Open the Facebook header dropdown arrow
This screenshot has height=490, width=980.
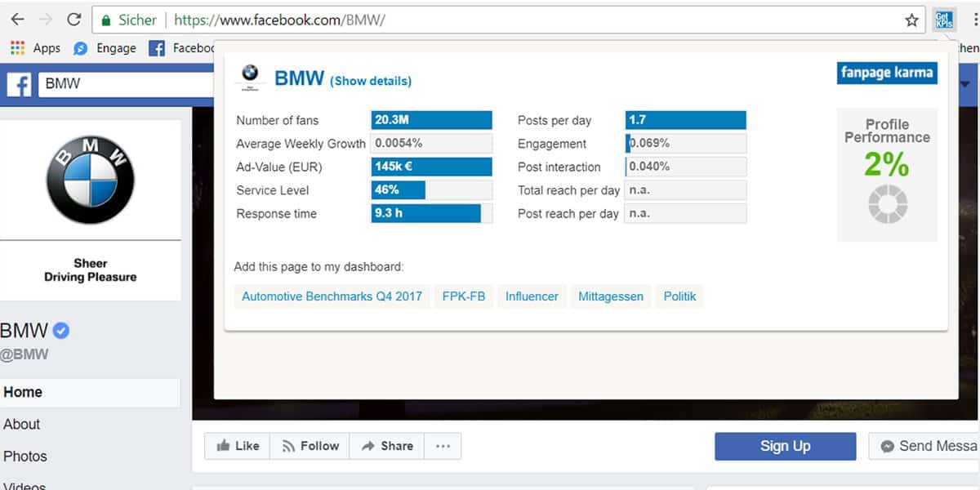tap(965, 84)
